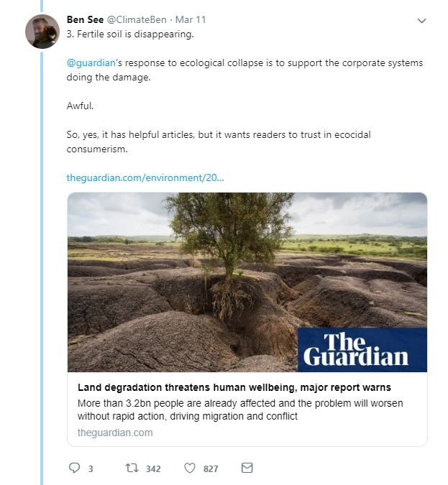Open Ben See's profile avatar
448x485 pixels.
coord(42,31)
